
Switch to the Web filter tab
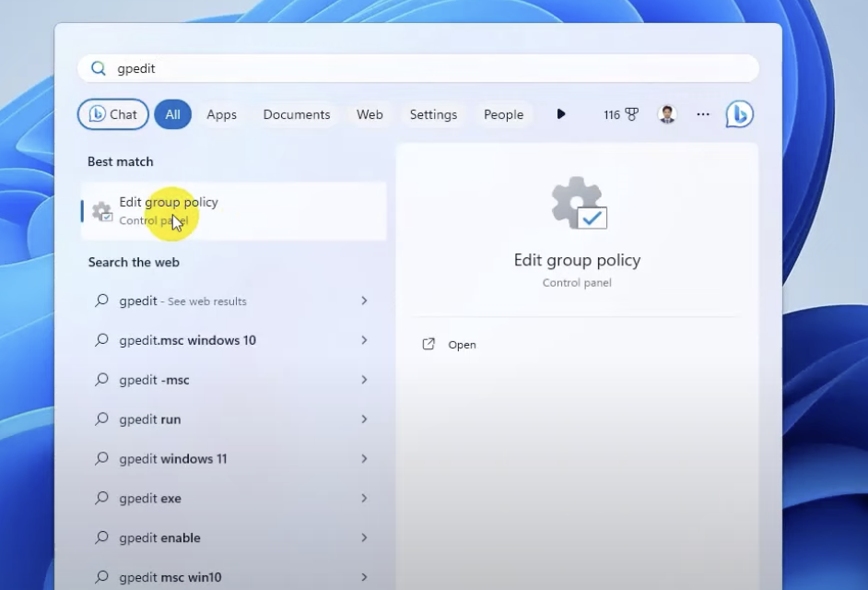click(369, 114)
